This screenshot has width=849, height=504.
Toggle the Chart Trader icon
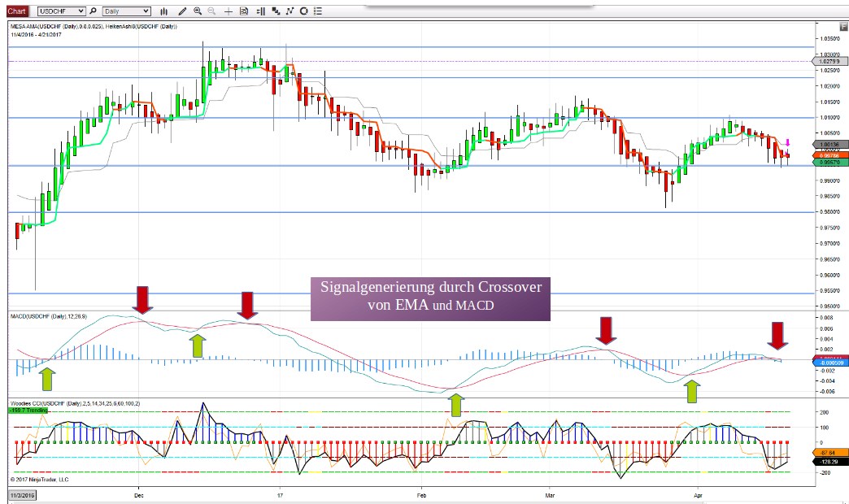click(260, 11)
